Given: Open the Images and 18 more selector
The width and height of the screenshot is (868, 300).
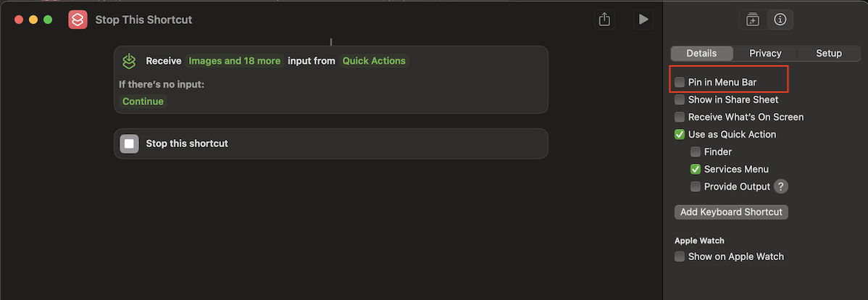Looking at the screenshot, I should coord(235,61).
